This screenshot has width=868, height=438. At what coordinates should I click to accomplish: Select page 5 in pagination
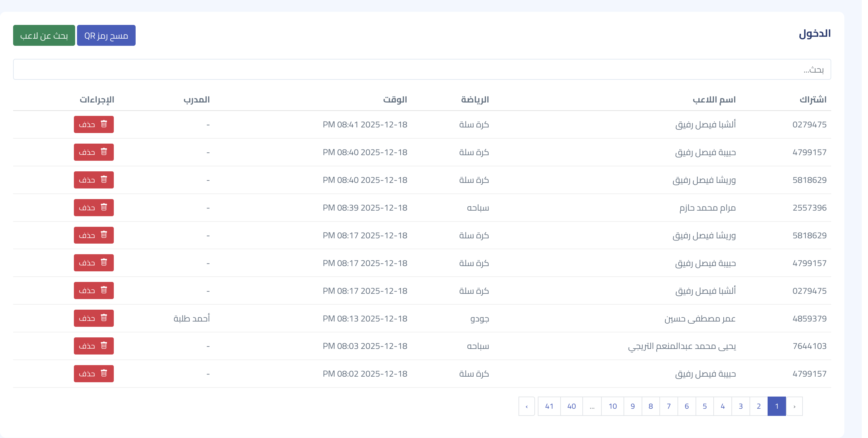point(705,406)
